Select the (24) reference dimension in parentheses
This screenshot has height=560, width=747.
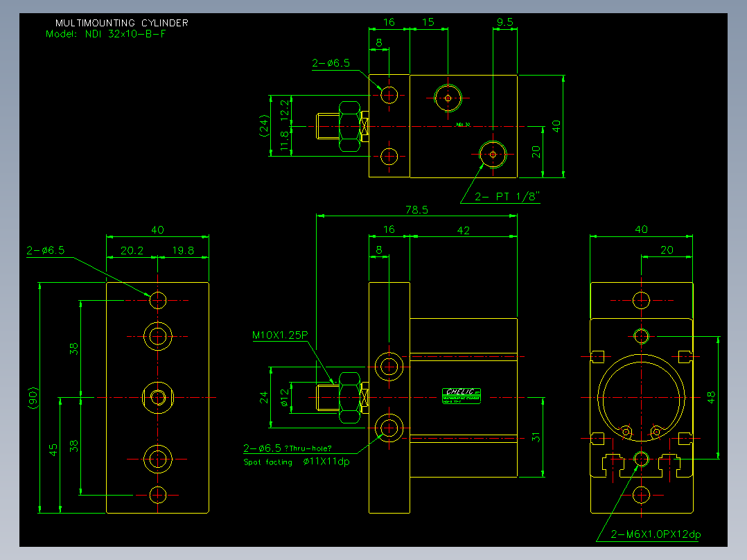(x=263, y=126)
